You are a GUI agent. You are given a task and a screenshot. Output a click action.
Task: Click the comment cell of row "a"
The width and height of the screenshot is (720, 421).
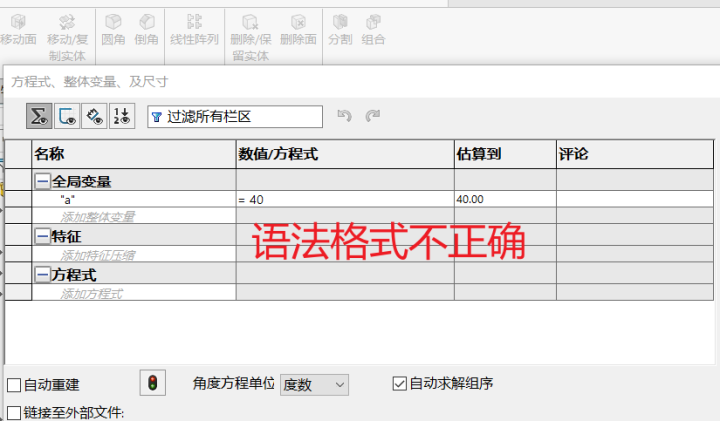[635, 199]
